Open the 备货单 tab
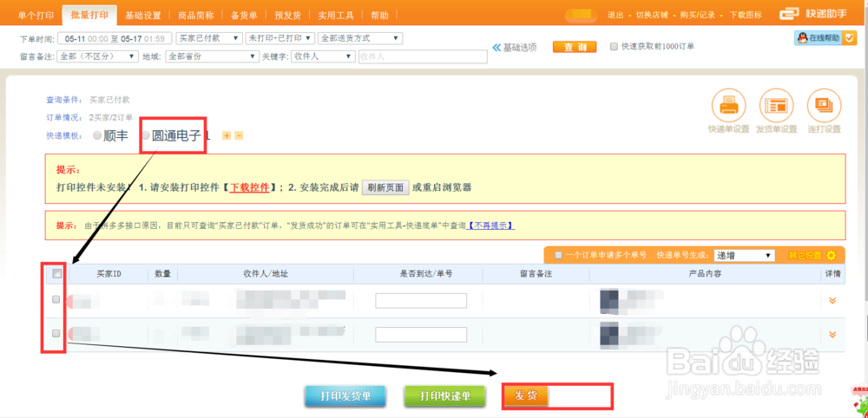The image size is (868, 418). click(244, 16)
